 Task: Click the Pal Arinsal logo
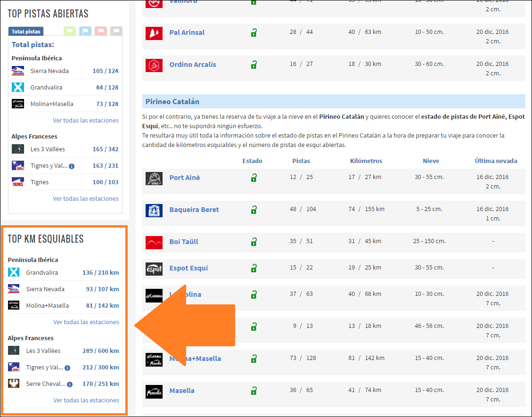point(154,33)
